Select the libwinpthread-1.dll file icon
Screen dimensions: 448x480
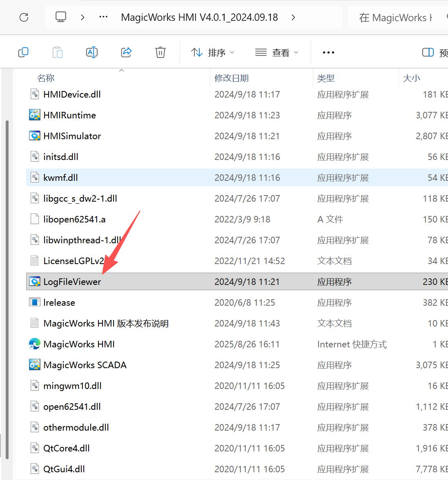(x=35, y=240)
